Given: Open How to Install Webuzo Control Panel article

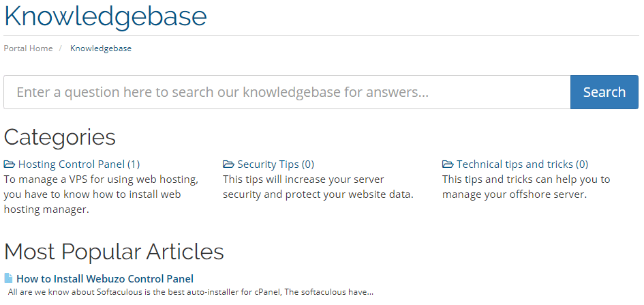Looking at the screenshot, I should click(x=105, y=278).
